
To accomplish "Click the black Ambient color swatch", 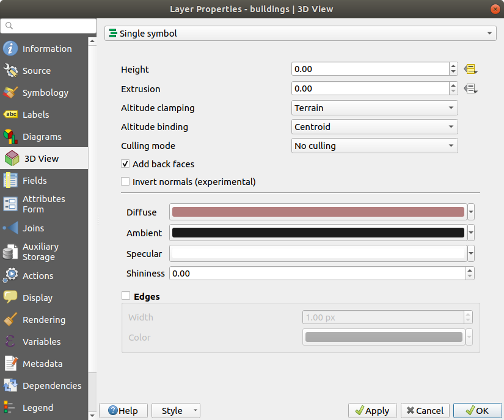I will point(318,233).
